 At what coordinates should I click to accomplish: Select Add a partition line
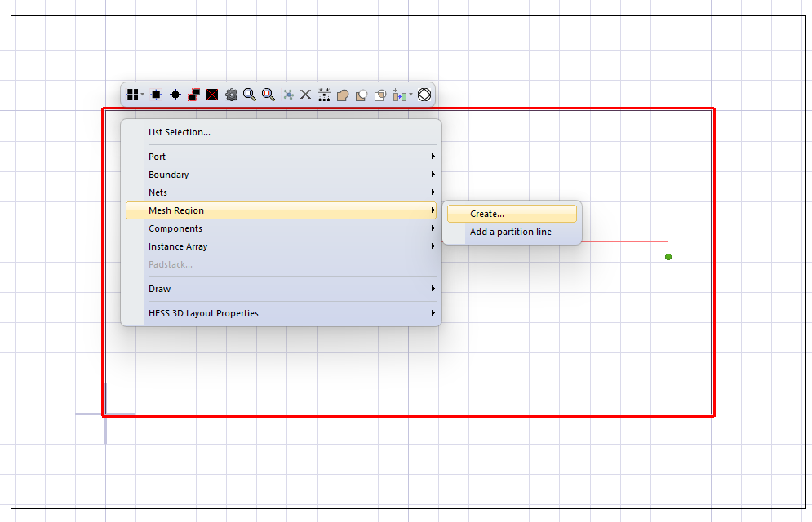pos(512,232)
